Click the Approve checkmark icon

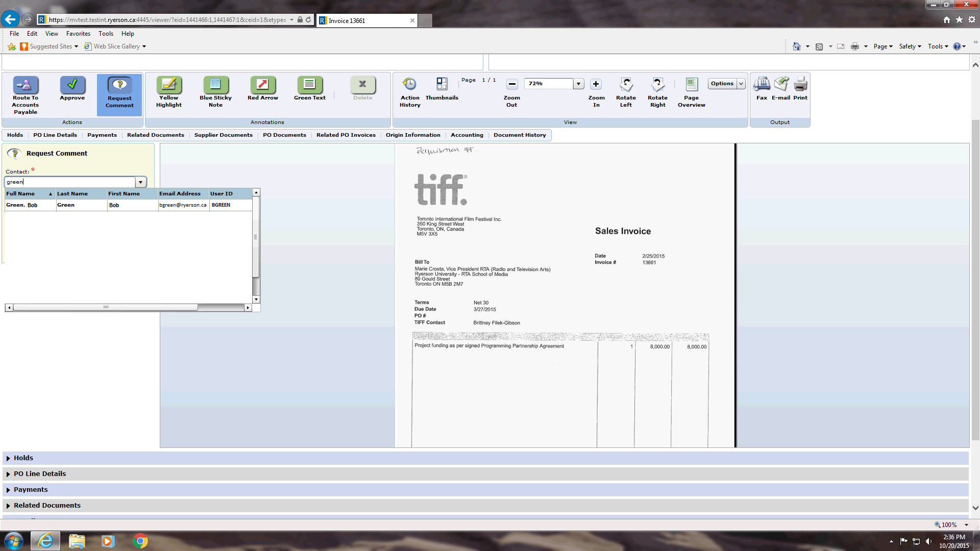tap(72, 85)
